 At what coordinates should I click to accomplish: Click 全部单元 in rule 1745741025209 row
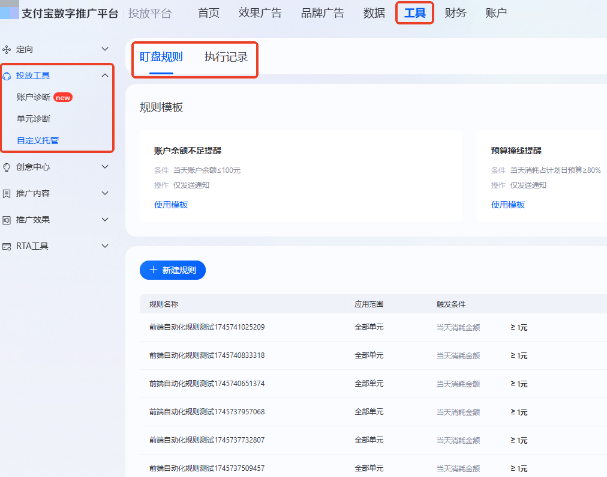369,327
